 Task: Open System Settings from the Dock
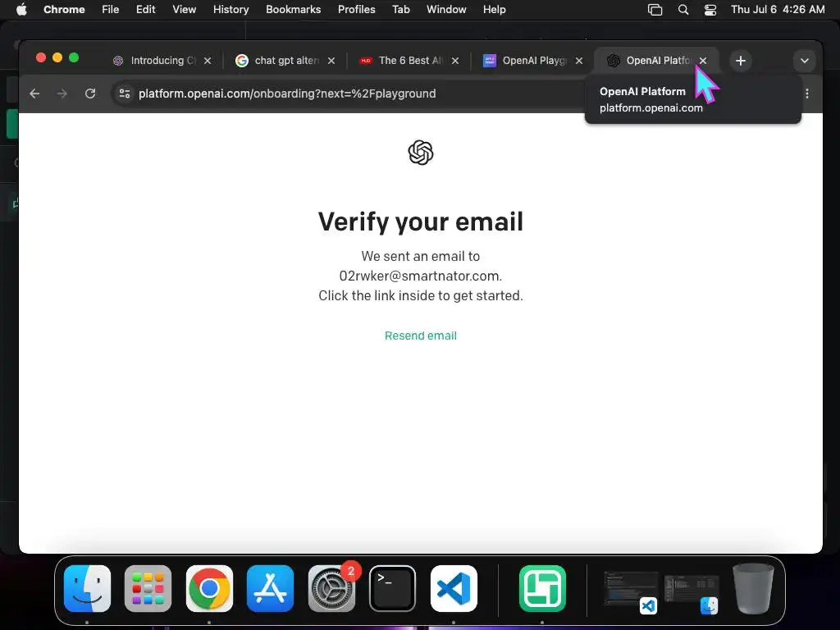[331, 588]
